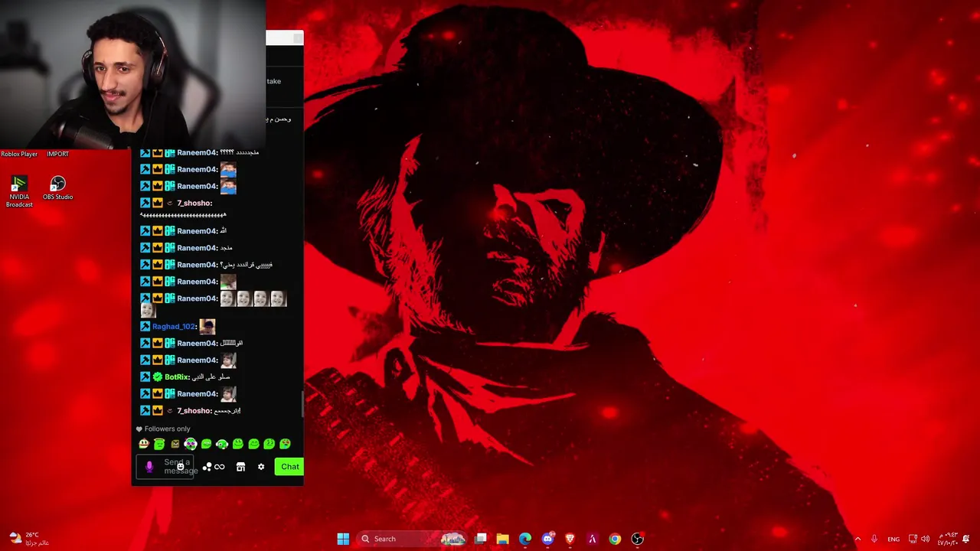Open File Explorer from taskbar
The height and width of the screenshot is (551, 980).
click(x=503, y=539)
